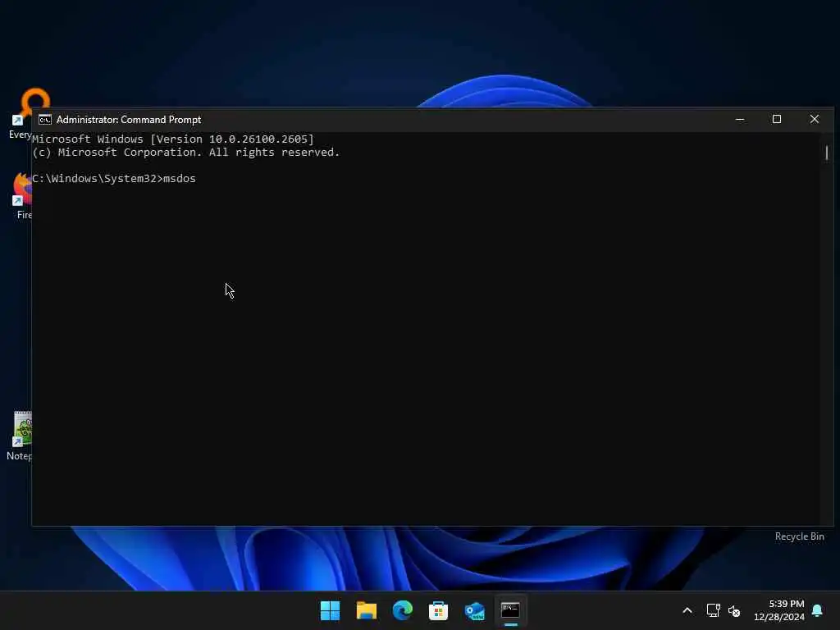Click Command Prompt vertical scrollbar thumb
The width and height of the screenshot is (840, 630).
827,153
